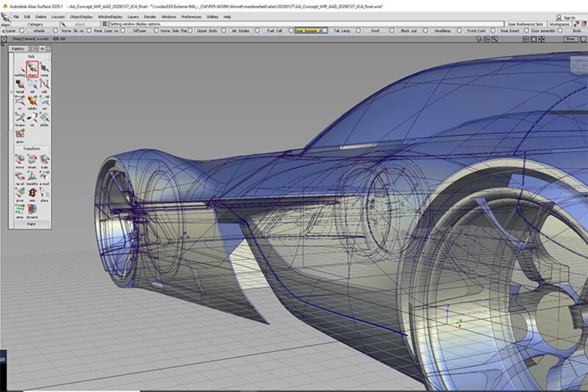Select the Pick CV tool
This screenshot has width=588, height=392.
coord(20,103)
